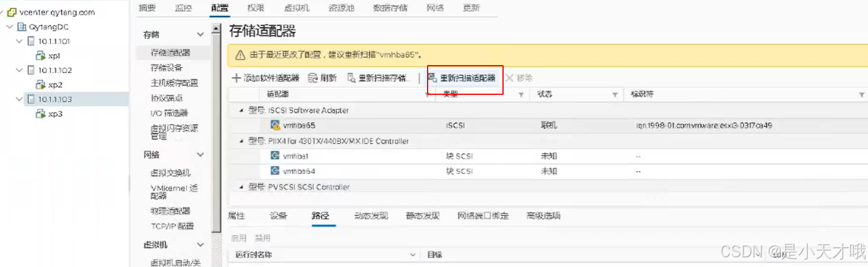Switch to the 动态发现 tab
This screenshot has height=267, width=868.
tap(371, 216)
